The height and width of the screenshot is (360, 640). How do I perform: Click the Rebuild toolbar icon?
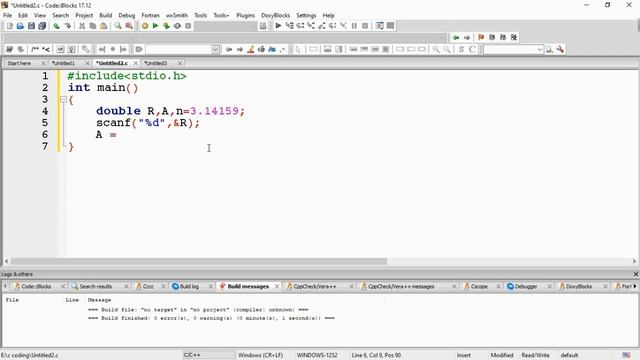click(x=177, y=26)
